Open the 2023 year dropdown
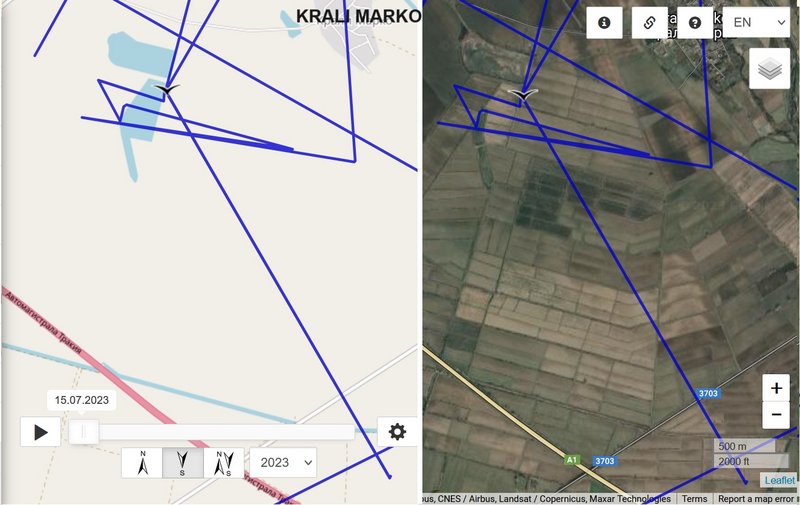Image resolution: width=800 pixels, height=505 pixels. click(x=283, y=463)
